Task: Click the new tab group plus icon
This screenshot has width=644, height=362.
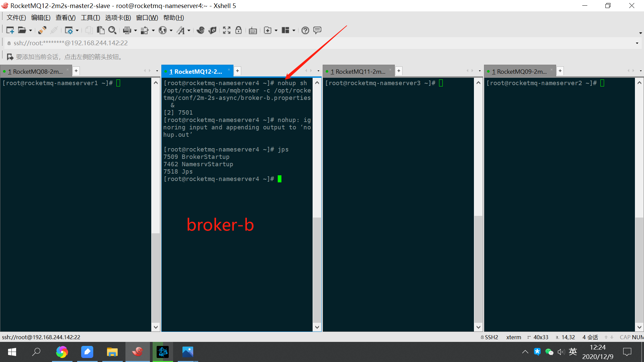Action: point(268,31)
